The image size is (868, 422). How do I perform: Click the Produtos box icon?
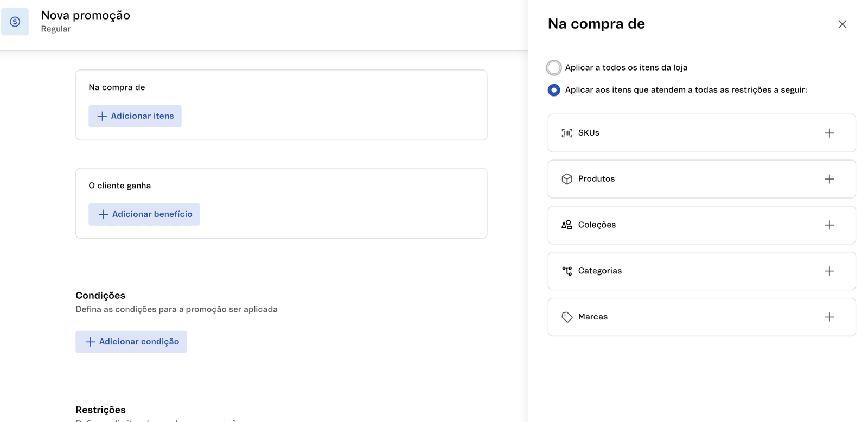[x=567, y=179]
